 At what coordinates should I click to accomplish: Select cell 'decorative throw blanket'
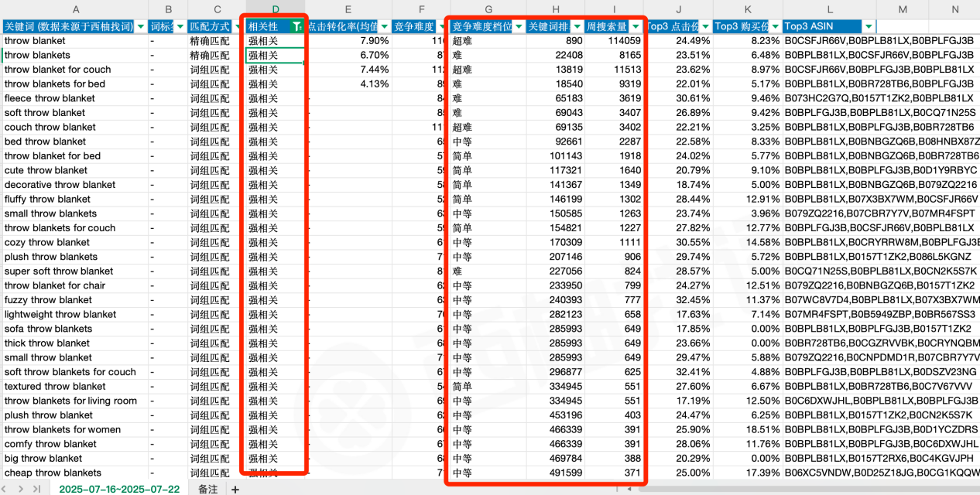(x=76, y=185)
